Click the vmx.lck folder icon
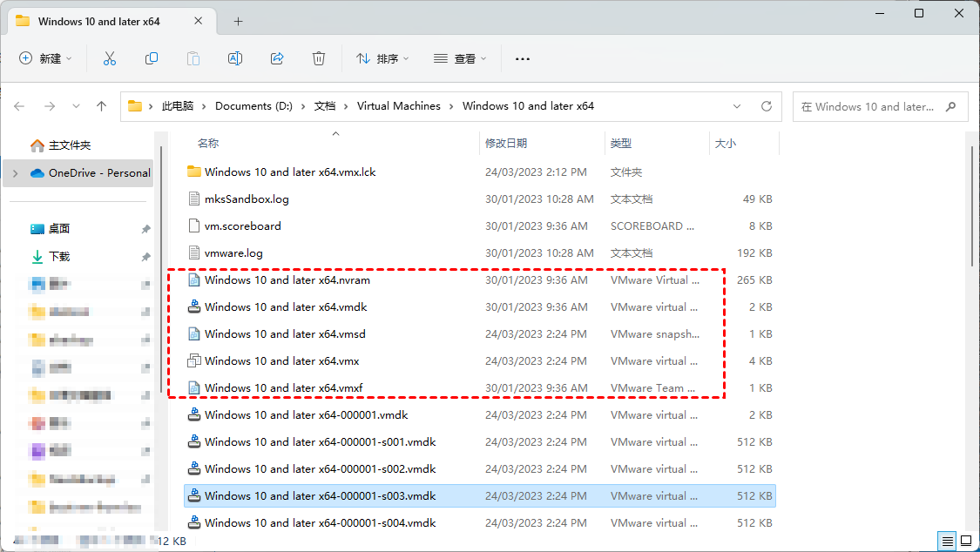 [194, 172]
